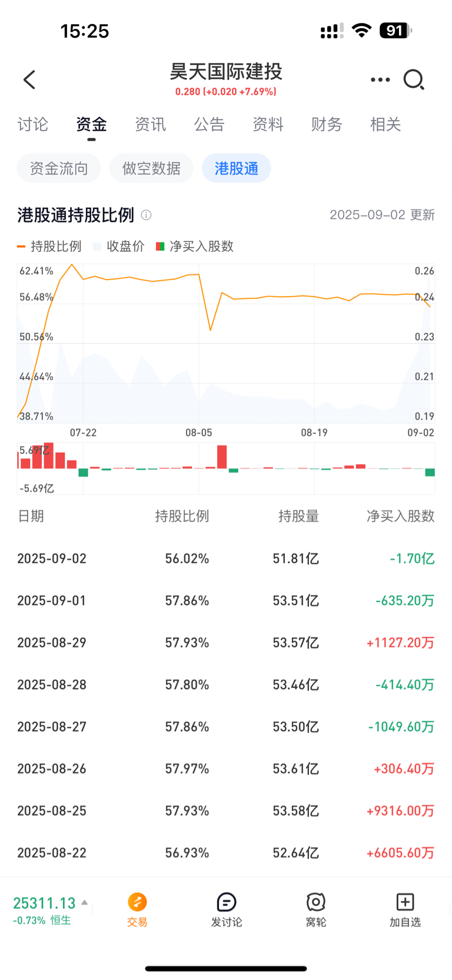This screenshot has width=452, height=980.
Task: Select the 2025-08-22 row date
Action: click(52, 853)
